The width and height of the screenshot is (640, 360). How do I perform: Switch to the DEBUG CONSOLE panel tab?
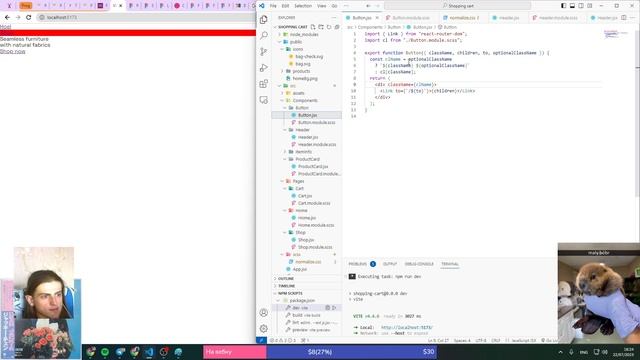[419, 264]
